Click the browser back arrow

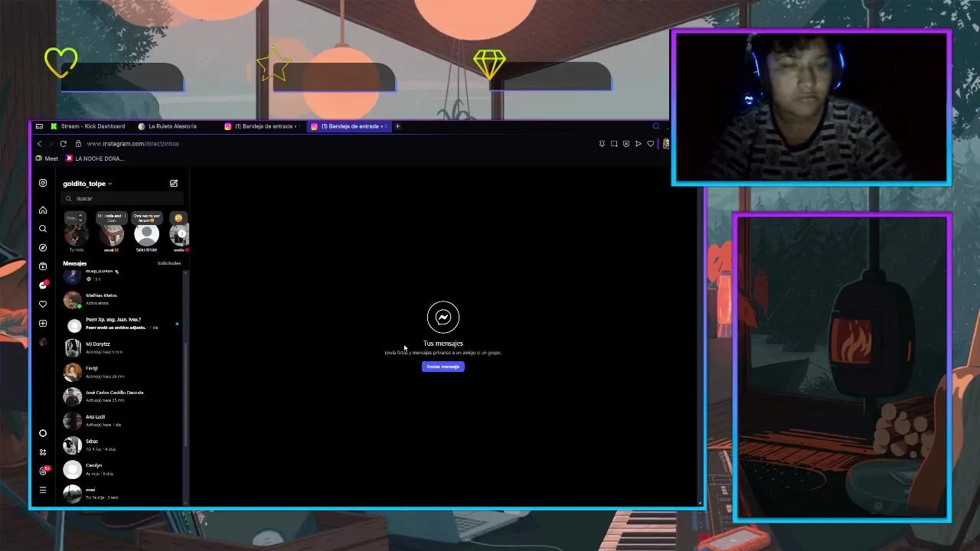[x=40, y=144]
